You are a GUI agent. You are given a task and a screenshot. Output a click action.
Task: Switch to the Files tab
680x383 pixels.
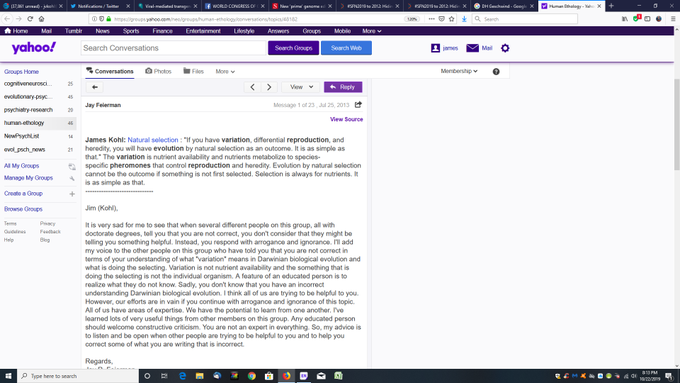[x=193, y=71]
